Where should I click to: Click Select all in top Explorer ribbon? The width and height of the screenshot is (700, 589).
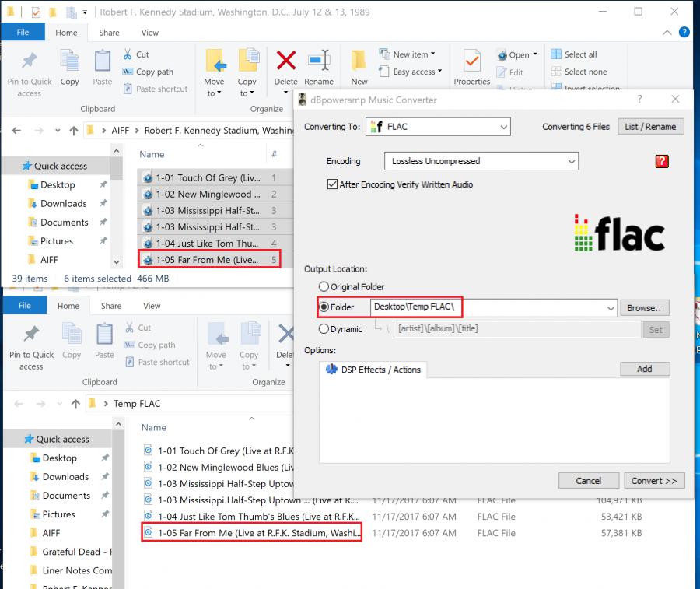pyautogui.click(x=574, y=54)
